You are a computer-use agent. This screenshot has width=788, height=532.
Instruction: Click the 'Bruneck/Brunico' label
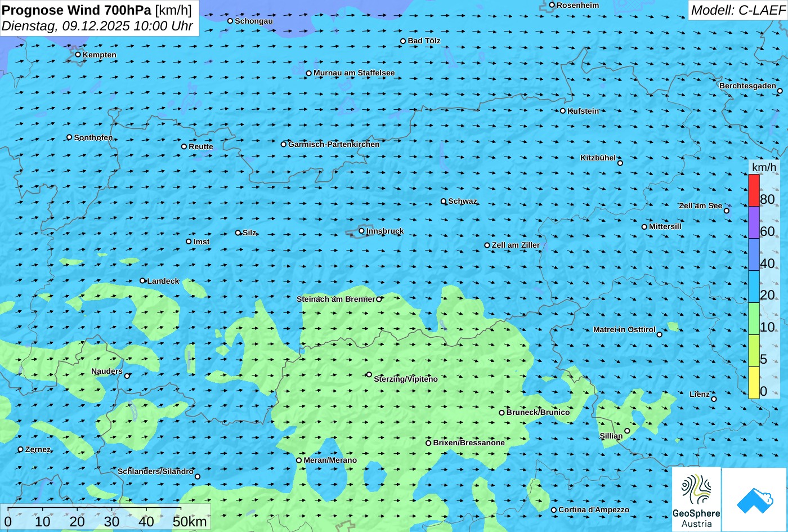pyautogui.click(x=538, y=412)
